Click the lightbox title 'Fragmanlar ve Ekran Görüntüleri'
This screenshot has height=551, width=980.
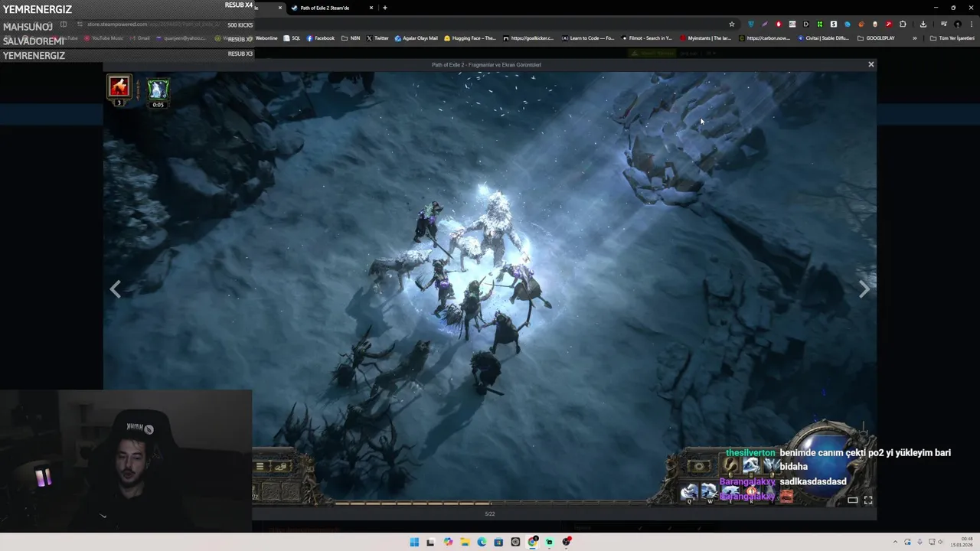[x=486, y=65]
